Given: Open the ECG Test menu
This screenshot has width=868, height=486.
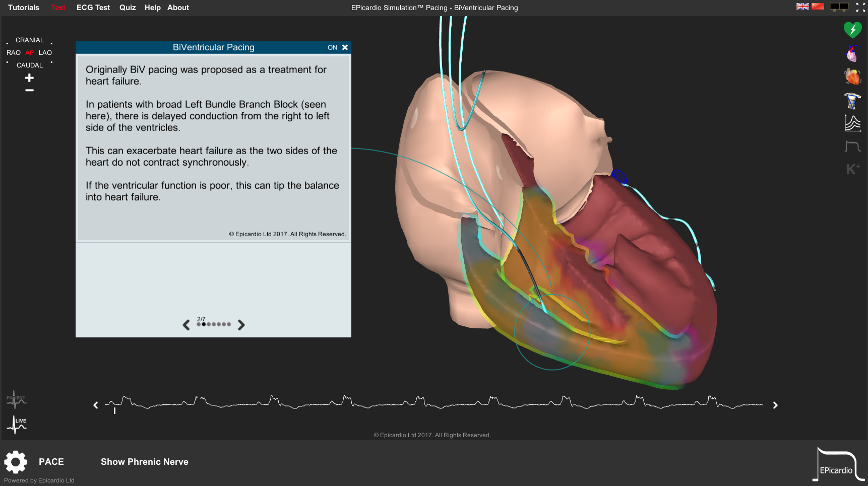Looking at the screenshot, I should coord(93,8).
